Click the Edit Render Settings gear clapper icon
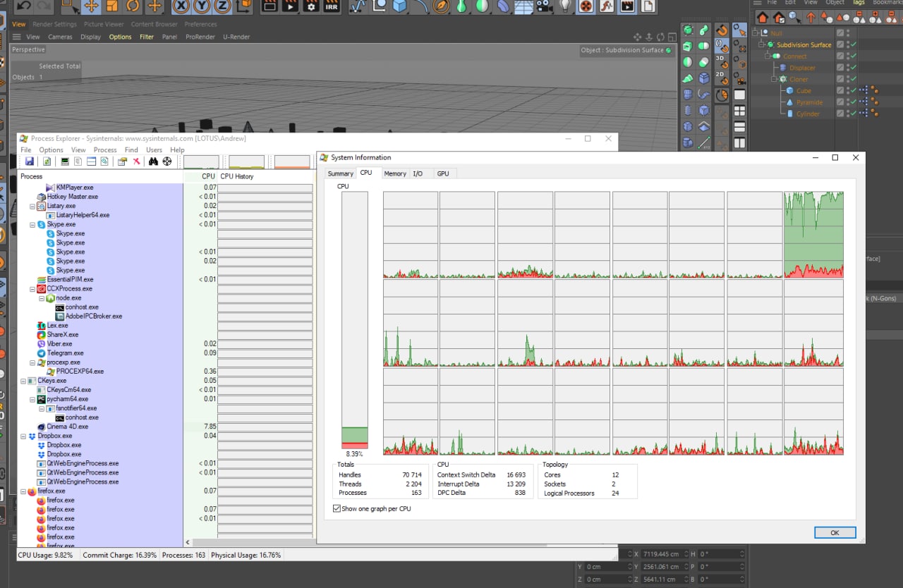 pos(310,6)
